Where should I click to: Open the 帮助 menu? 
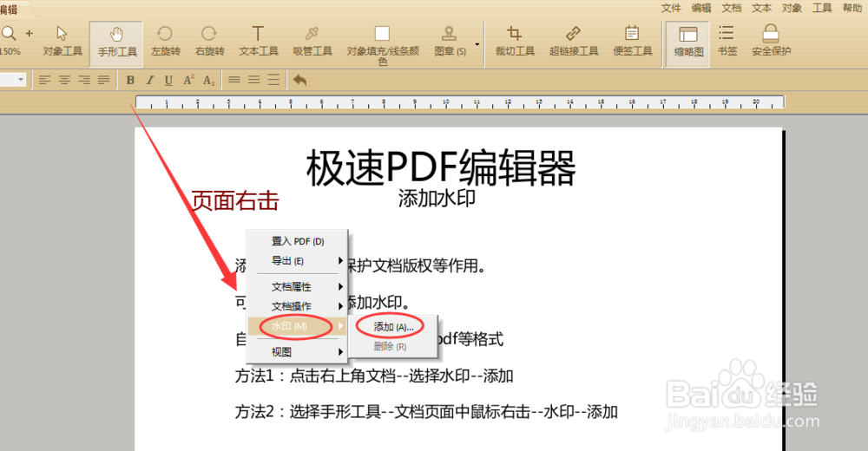[x=852, y=8]
